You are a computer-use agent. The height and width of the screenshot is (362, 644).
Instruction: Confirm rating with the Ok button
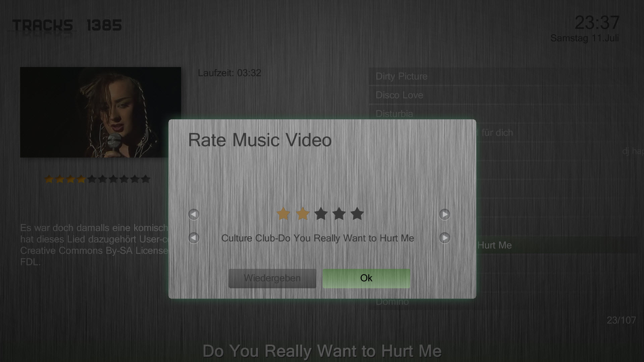tap(366, 278)
